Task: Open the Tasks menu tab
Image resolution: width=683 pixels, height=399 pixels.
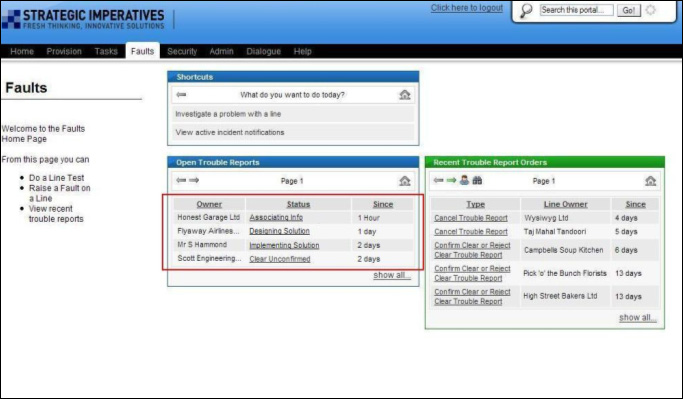Action: (x=106, y=51)
